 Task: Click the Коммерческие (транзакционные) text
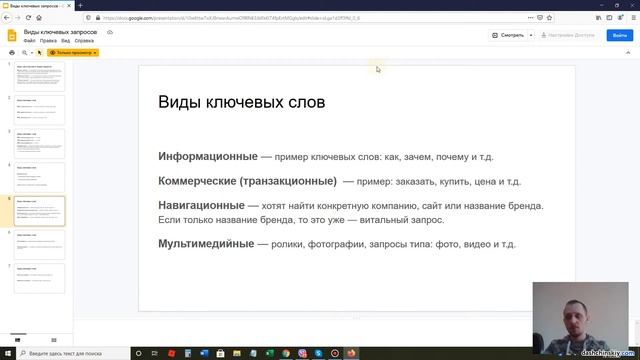(247, 181)
